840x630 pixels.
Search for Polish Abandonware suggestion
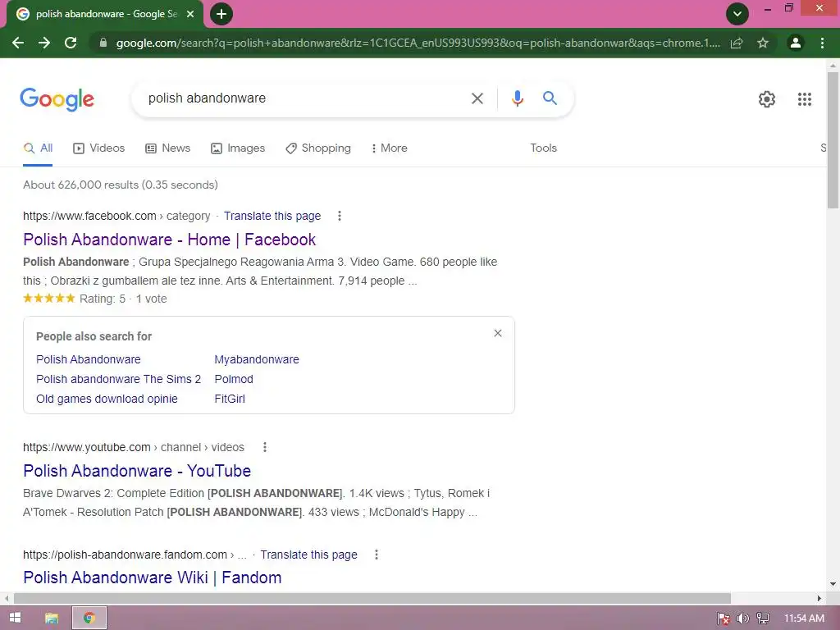[89, 359]
